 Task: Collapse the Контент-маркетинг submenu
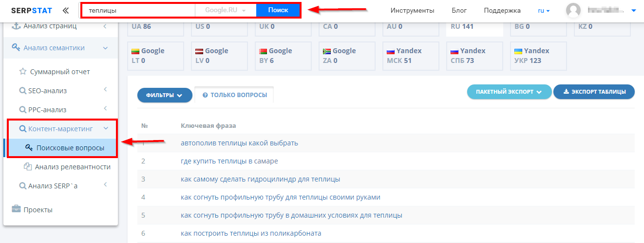[105, 129]
